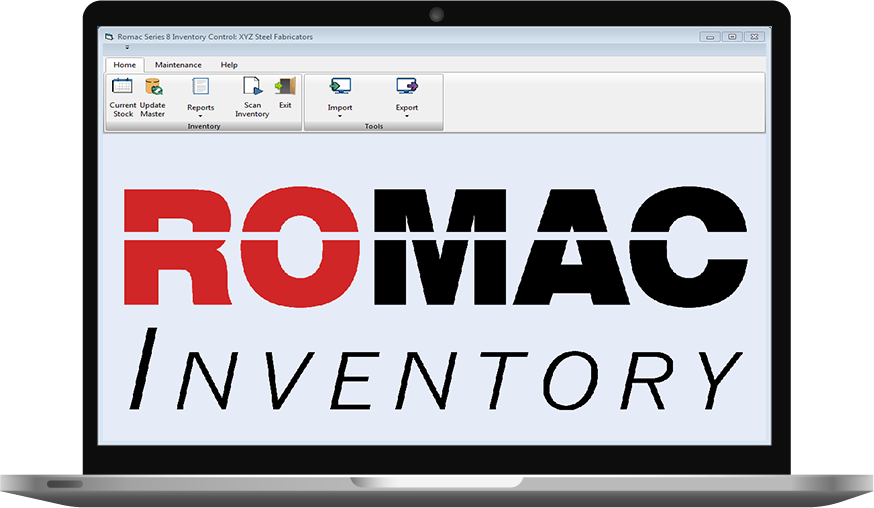874x508 pixels.
Task: Expand the Reports dropdown arrow
Action: pyautogui.click(x=200, y=116)
